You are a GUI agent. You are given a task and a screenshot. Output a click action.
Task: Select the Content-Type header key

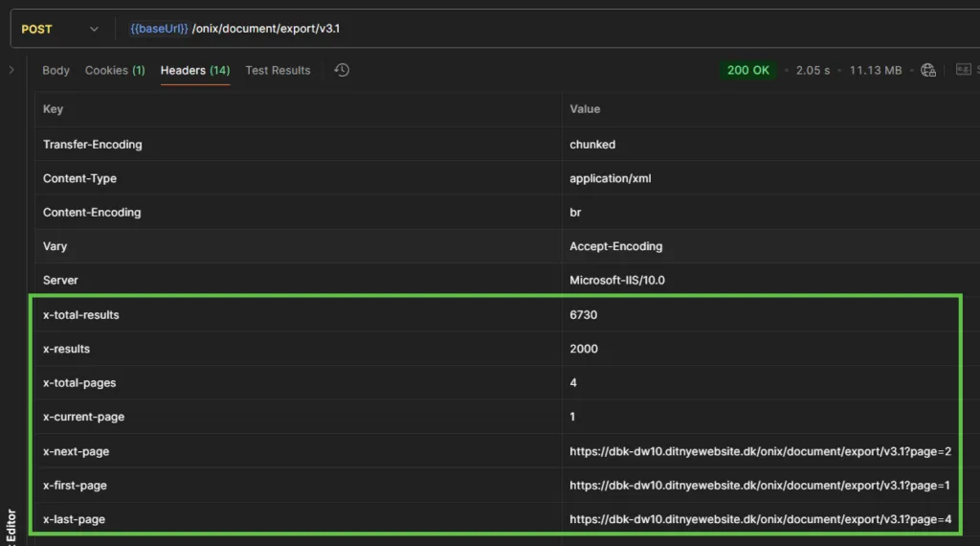point(79,178)
